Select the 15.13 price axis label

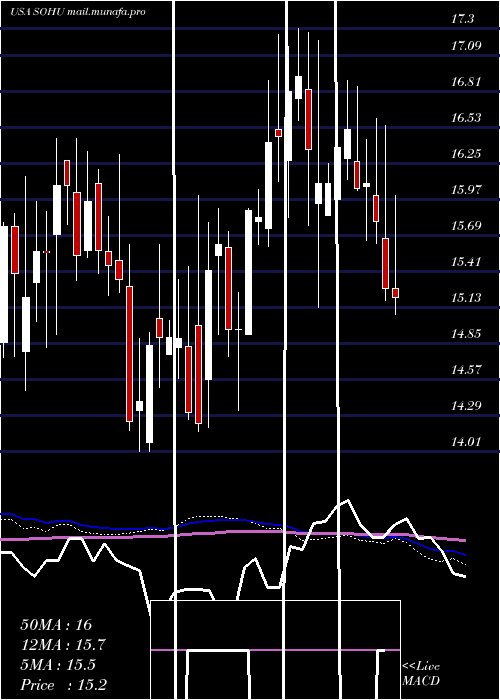tap(467, 298)
